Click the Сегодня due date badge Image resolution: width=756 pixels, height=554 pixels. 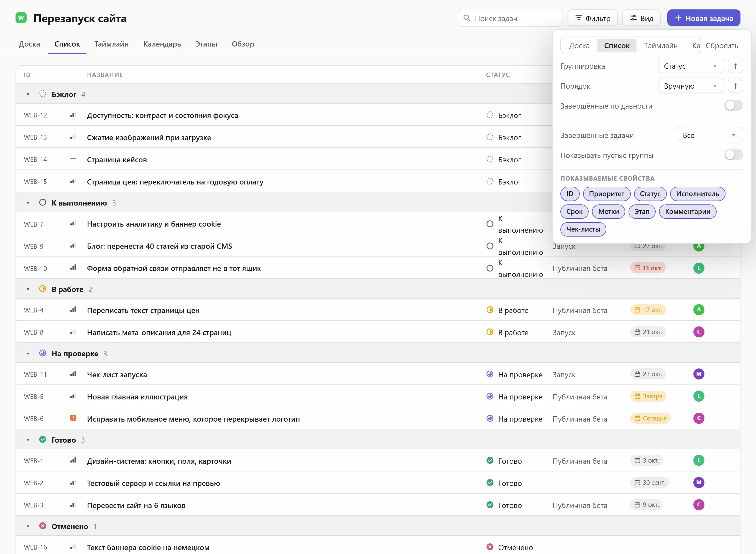pyautogui.click(x=650, y=418)
